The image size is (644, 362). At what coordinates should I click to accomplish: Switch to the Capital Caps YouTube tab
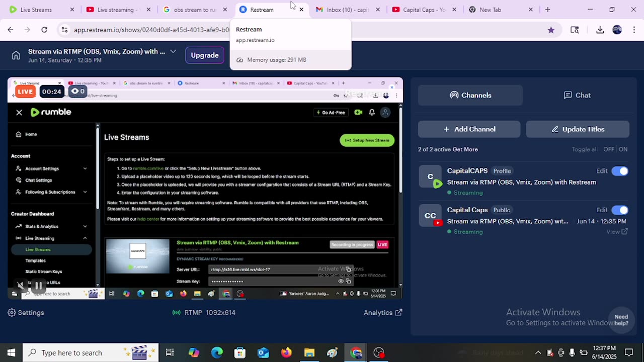[x=424, y=10]
